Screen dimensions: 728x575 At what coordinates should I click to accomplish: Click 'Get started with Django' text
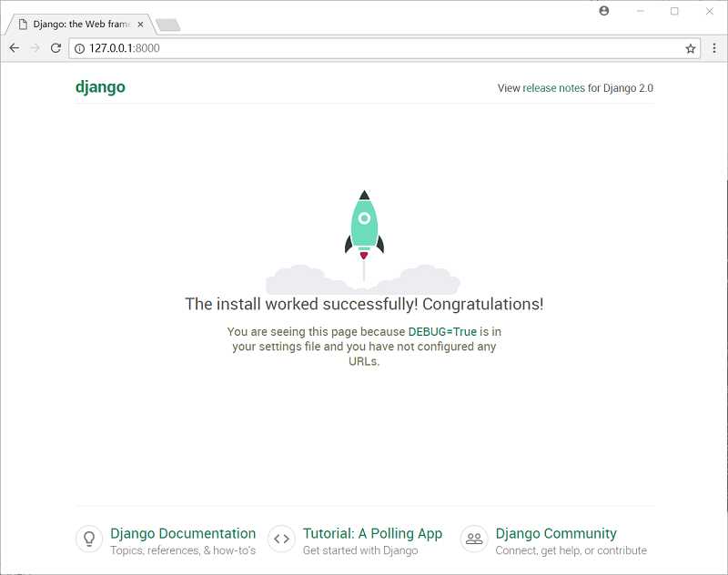tap(360, 550)
